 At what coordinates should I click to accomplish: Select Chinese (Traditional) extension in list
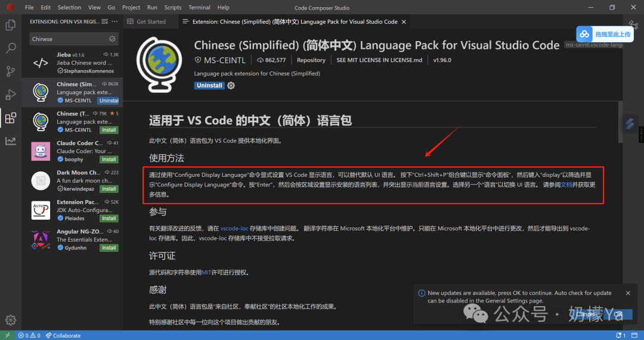click(72, 122)
